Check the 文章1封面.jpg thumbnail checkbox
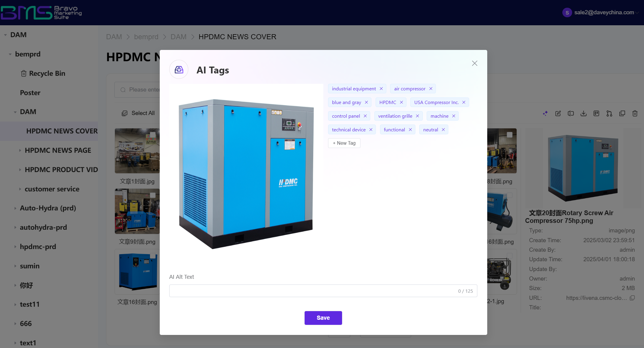Image resolution: width=644 pixels, height=348 pixels. (x=153, y=135)
